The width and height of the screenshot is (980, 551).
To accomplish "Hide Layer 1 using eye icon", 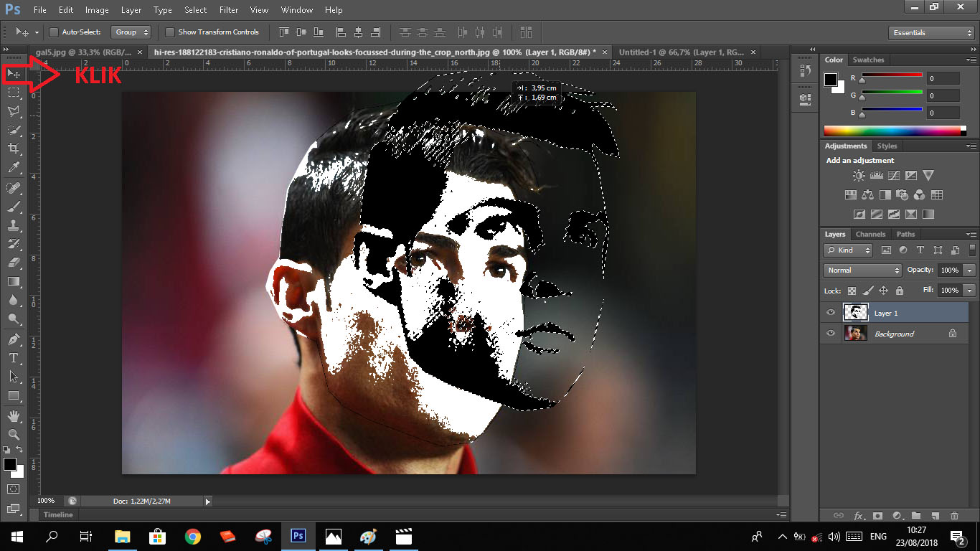I will (x=831, y=313).
